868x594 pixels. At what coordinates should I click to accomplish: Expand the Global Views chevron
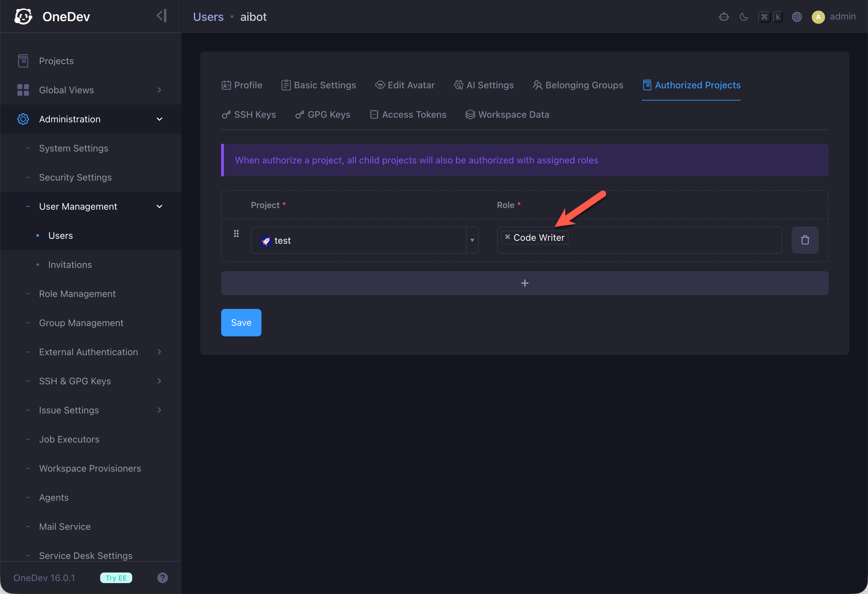[159, 90]
